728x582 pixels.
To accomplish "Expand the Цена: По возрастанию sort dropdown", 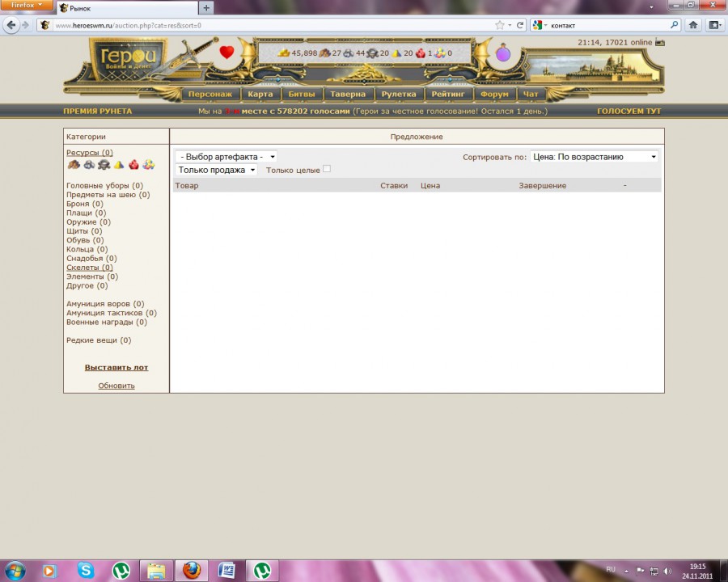I will click(x=595, y=157).
